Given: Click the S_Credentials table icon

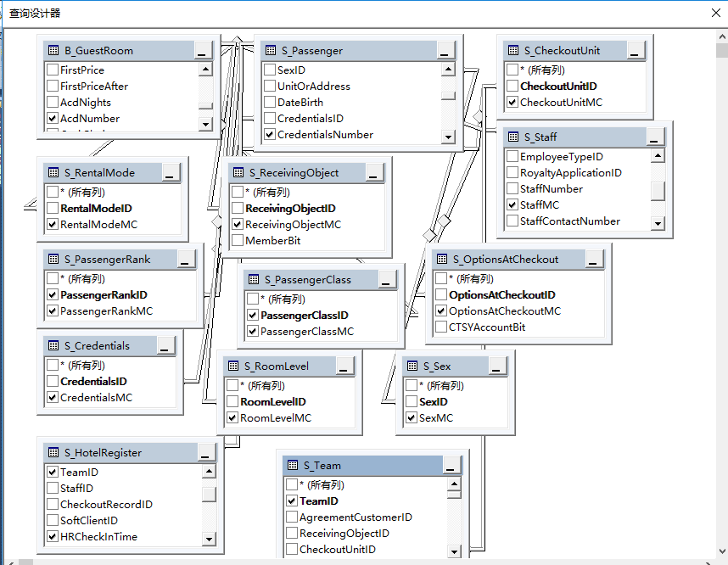Looking at the screenshot, I should click(x=53, y=346).
